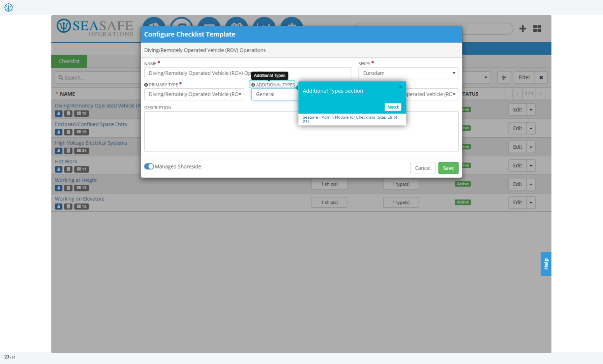Click Edit for the Working on Elevators row
This screenshot has width=603, height=364.
(x=517, y=203)
